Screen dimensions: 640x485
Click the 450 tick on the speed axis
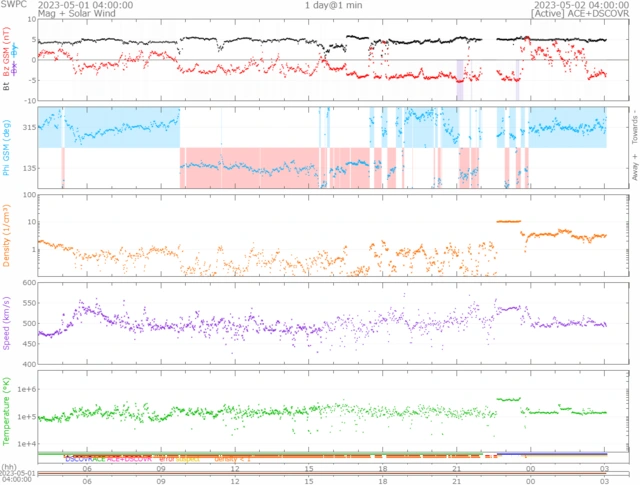point(29,344)
